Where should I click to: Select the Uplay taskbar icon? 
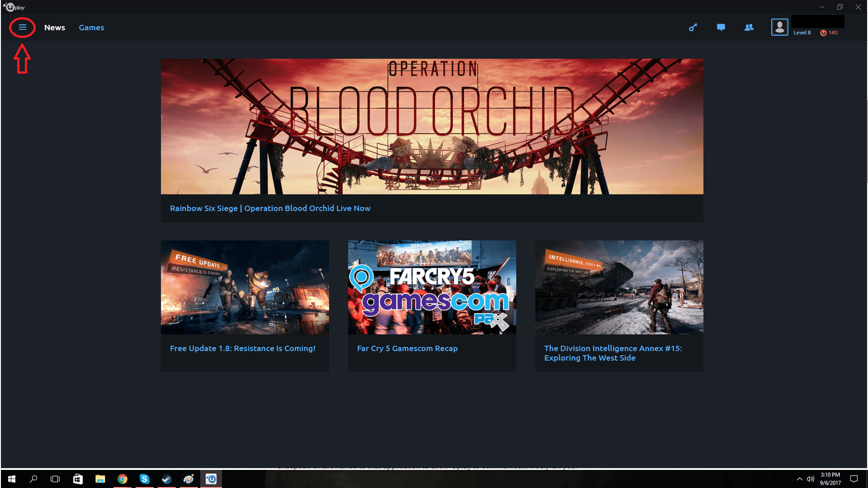click(x=211, y=479)
